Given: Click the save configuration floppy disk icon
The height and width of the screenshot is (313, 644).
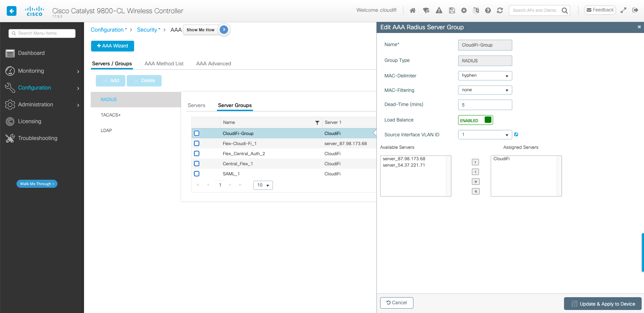Looking at the screenshot, I should pos(452,10).
